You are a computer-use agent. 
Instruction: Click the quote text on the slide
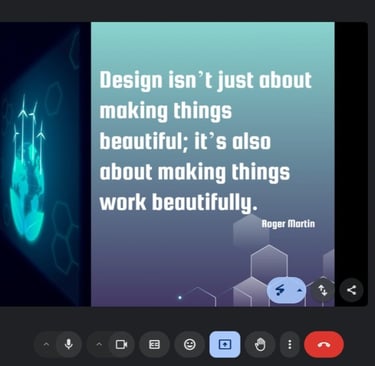point(206,141)
